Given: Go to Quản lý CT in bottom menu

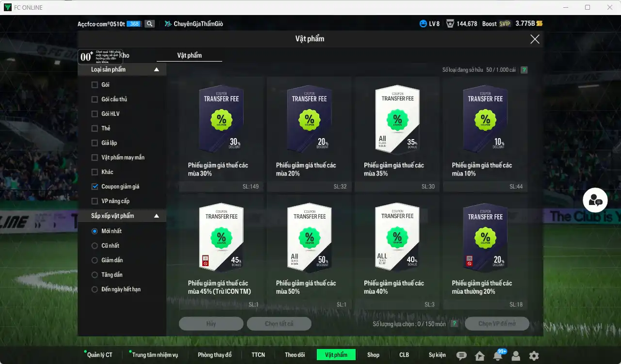Looking at the screenshot, I should point(99,355).
